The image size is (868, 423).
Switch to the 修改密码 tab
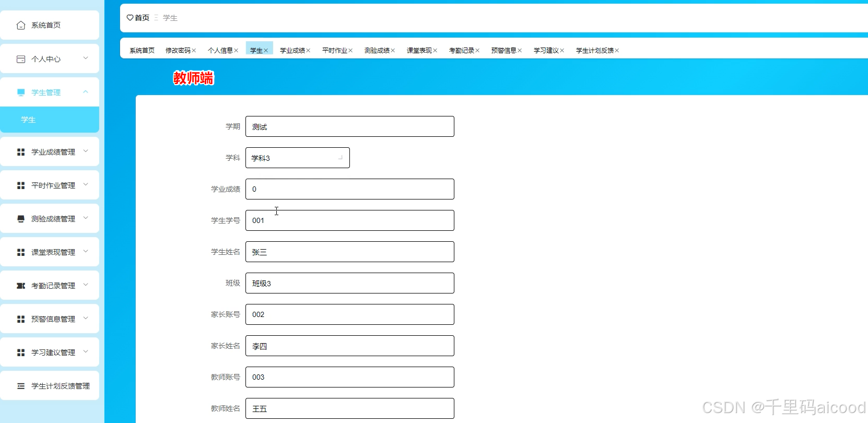pyautogui.click(x=178, y=51)
